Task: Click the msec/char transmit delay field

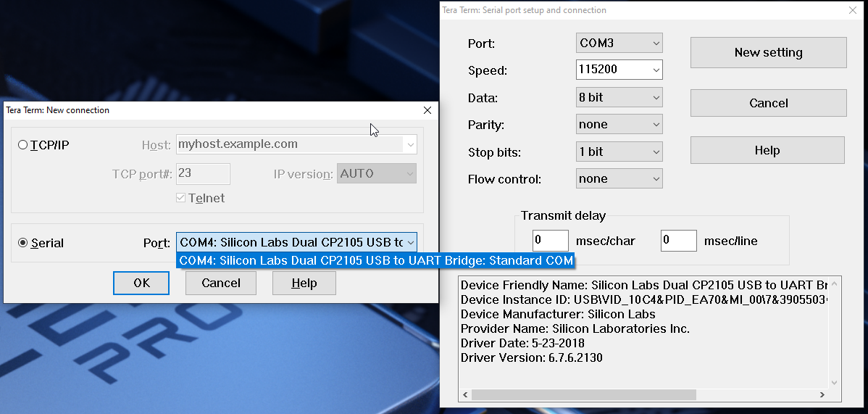Action: (x=551, y=241)
